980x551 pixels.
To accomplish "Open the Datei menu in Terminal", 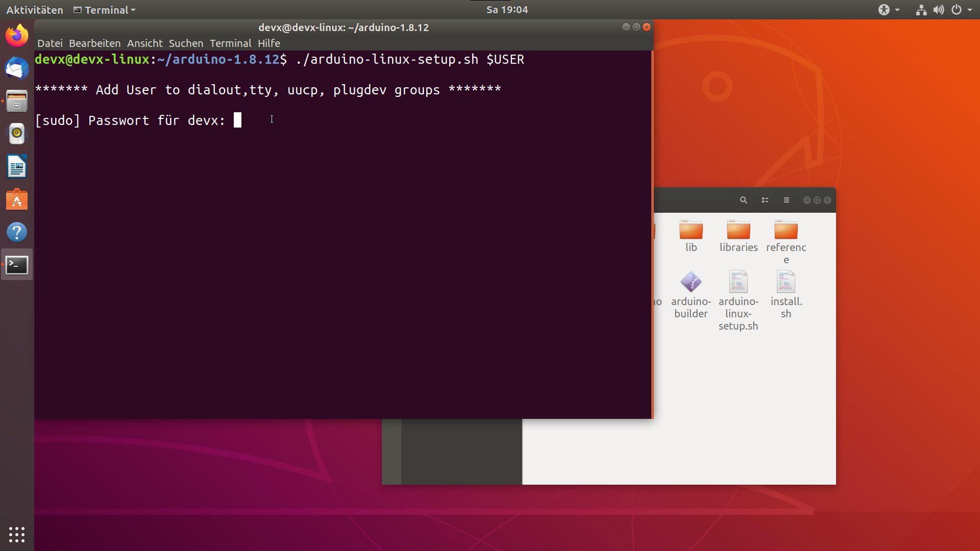I will [50, 43].
